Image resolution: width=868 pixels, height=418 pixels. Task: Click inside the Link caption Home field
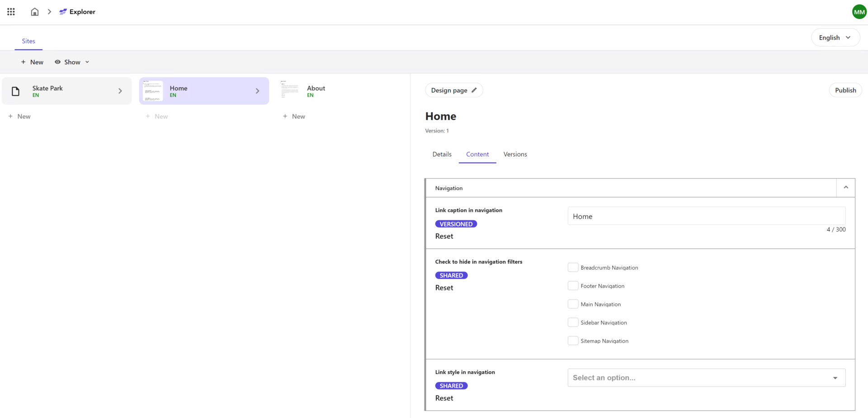click(x=706, y=216)
